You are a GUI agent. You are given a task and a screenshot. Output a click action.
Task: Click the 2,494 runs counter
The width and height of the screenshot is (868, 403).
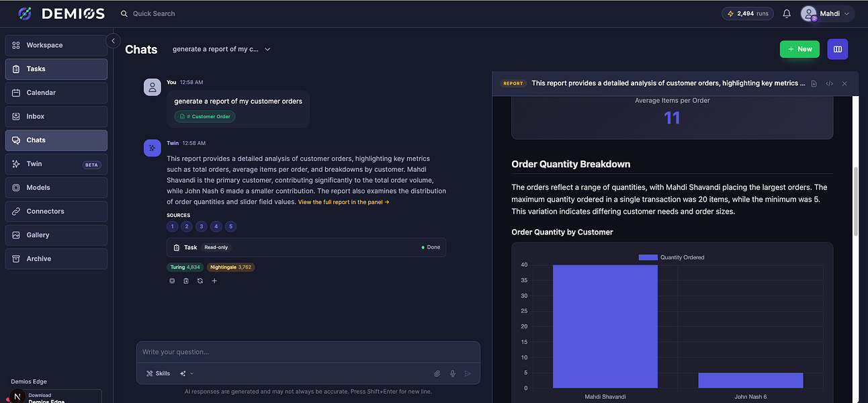748,13
